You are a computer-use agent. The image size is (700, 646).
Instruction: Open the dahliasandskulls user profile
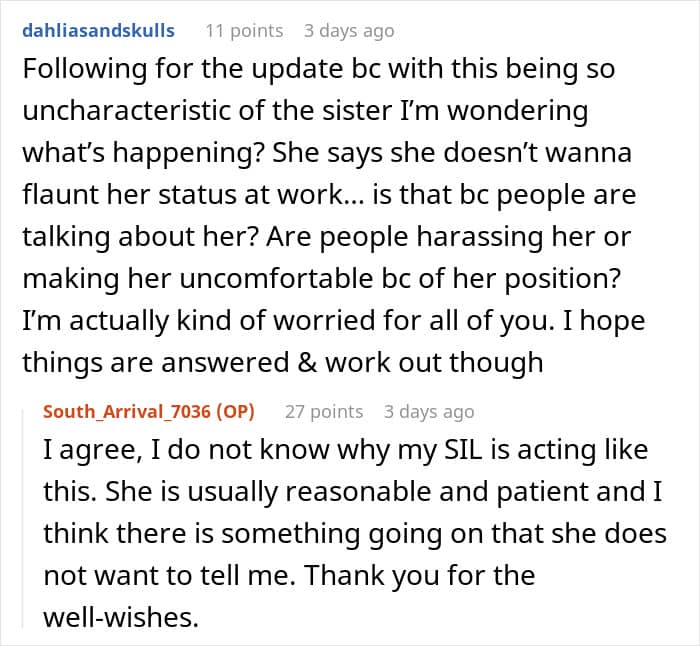(98, 31)
